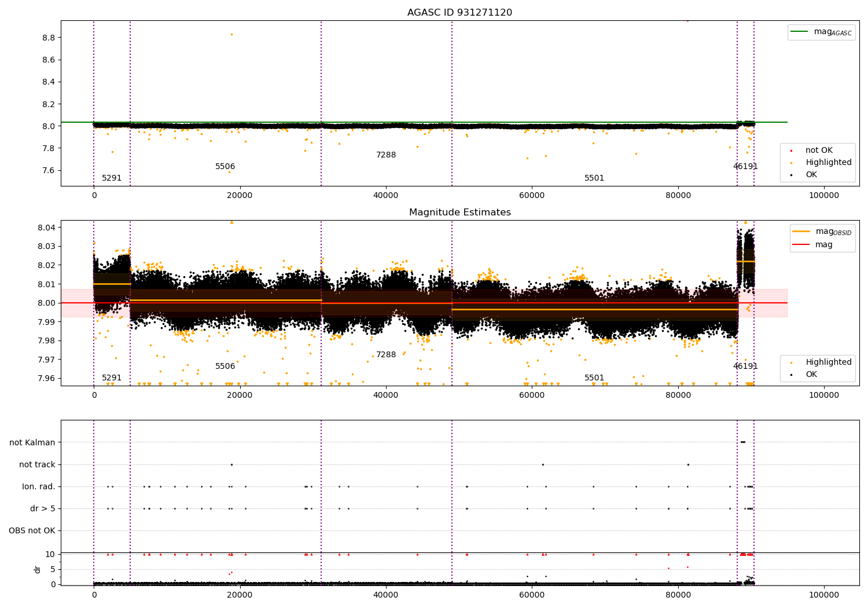This screenshot has height=608, width=868.
Task: Click the 100000 x-tick under the AGASC ID plot
Action: pos(823,196)
